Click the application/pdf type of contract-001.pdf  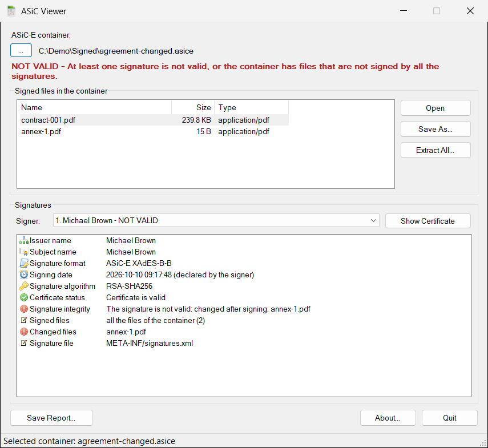click(244, 120)
